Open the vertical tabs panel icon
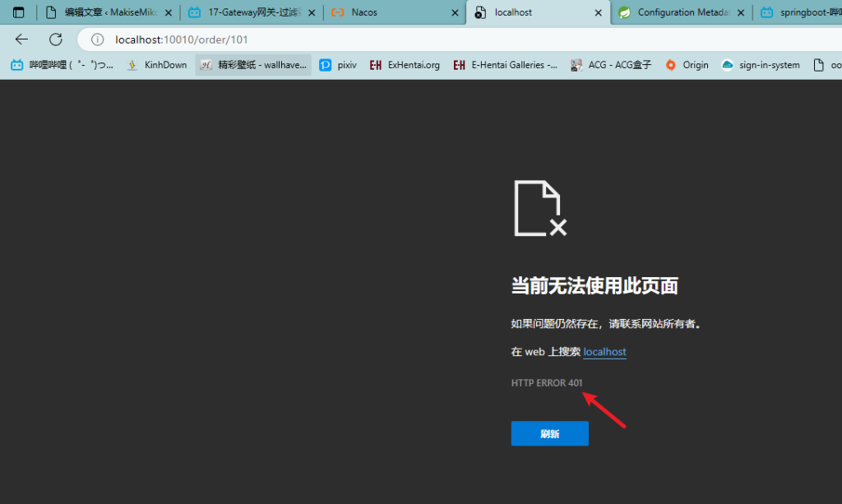The height and width of the screenshot is (504, 842). (18, 12)
